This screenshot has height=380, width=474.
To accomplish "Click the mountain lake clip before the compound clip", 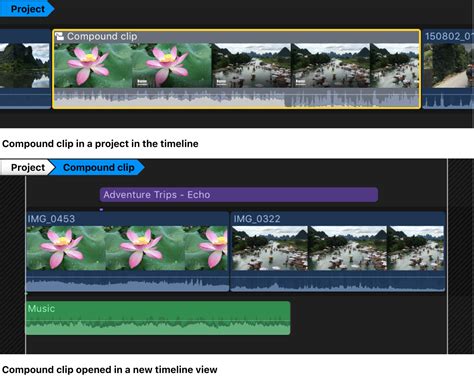I will click(x=25, y=69).
